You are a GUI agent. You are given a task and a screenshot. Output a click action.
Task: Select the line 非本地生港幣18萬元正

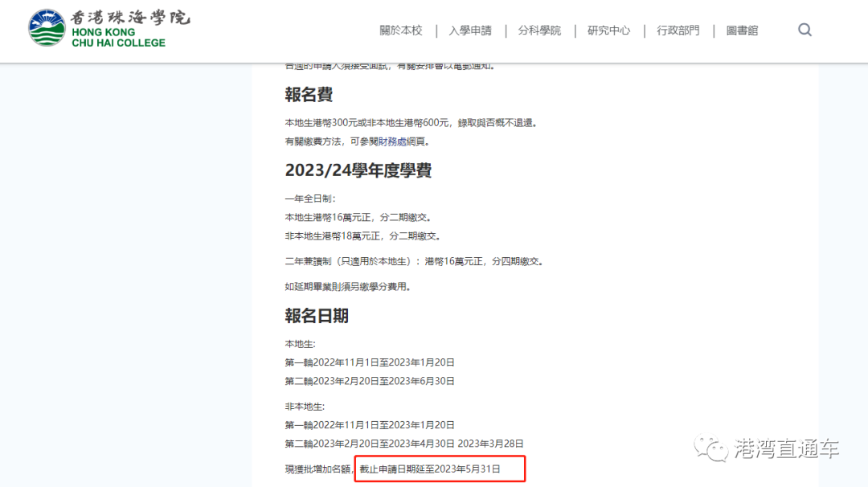pos(363,236)
